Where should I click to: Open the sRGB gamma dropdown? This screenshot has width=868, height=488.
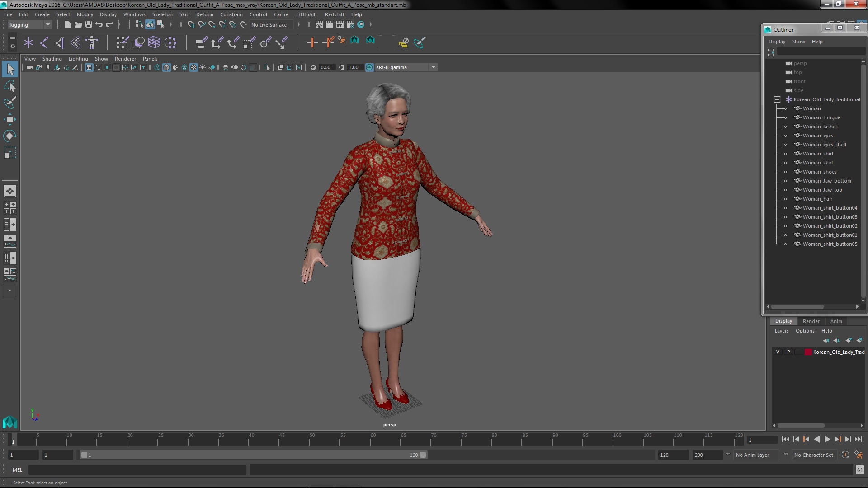click(x=406, y=67)
